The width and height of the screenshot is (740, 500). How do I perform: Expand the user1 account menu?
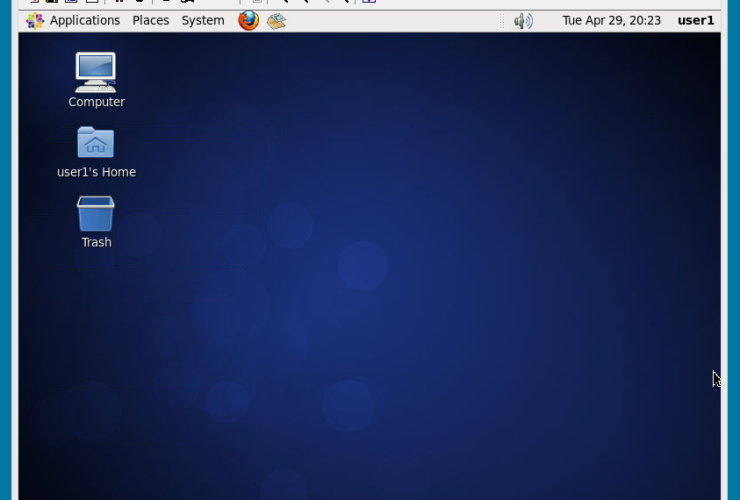click(x=696, y=20)
